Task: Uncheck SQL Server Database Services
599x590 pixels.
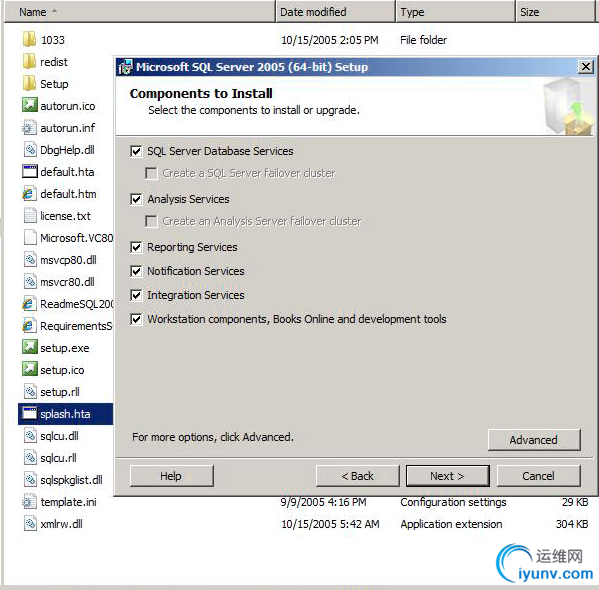Action: (136, 151)
